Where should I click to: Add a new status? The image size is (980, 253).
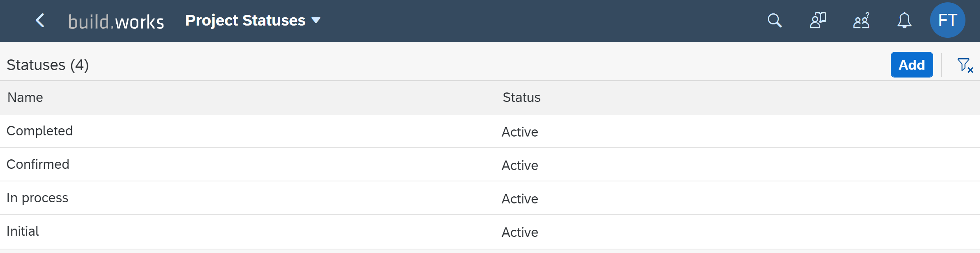coord(912,65)
